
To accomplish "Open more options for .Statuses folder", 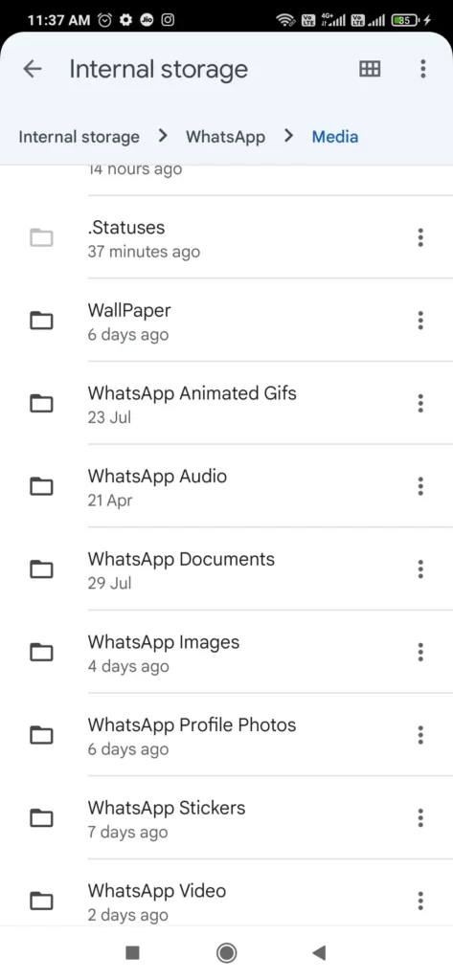I will pyautogui.click(x=420, y=237).
